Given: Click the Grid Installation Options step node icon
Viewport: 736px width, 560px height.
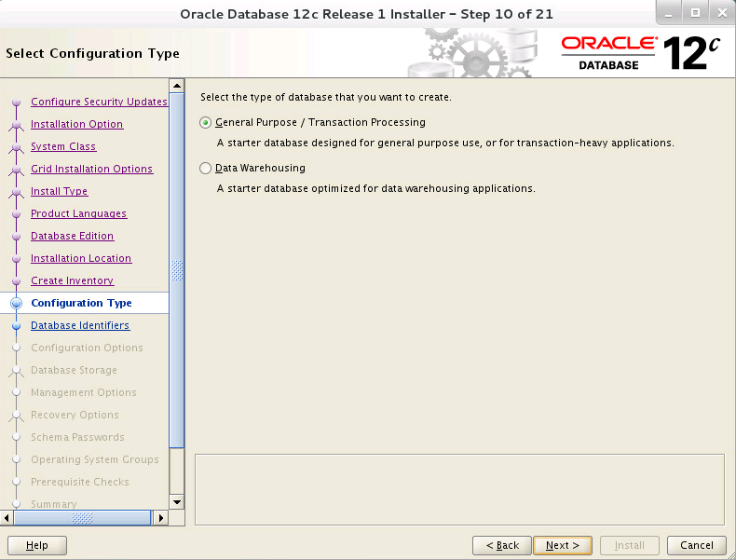Looking at the screenshot, I should (x=17, y=170).
